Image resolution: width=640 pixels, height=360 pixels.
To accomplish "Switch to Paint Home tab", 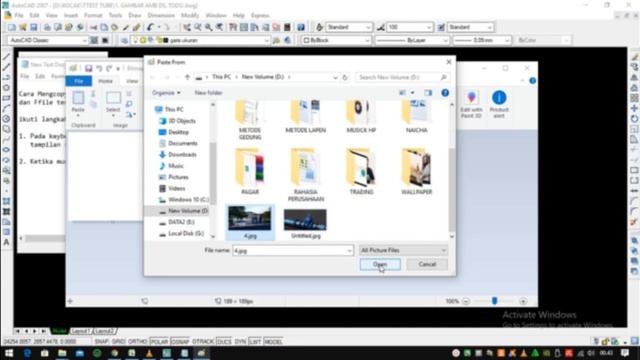I will tap(105, 81).
